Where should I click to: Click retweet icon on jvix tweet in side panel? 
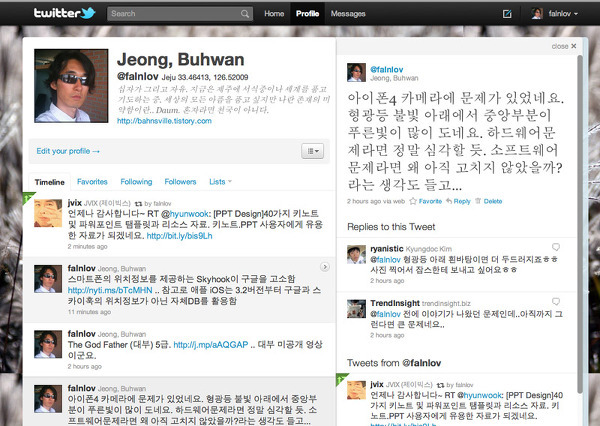point(440,385)
